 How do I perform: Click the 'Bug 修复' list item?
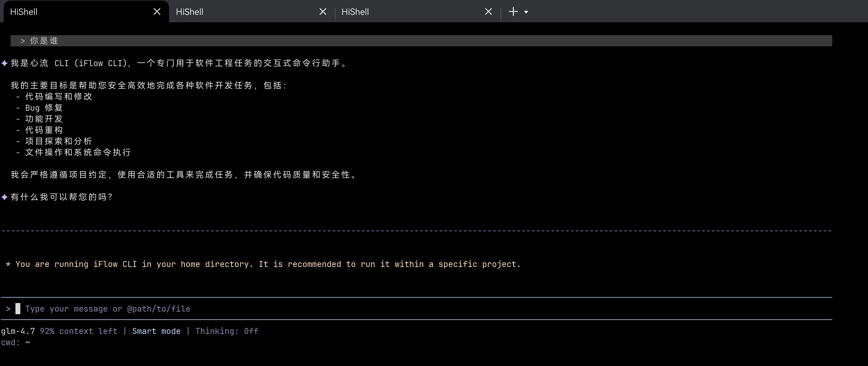44,108
